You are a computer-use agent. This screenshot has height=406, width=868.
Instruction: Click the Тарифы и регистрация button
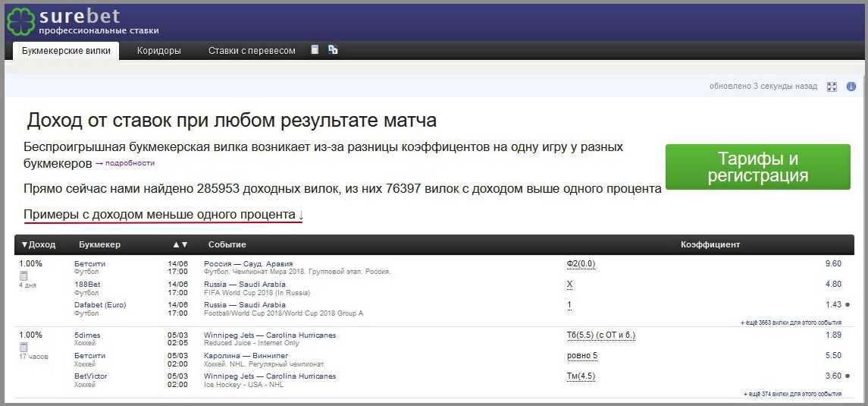(x=757, y=167)
